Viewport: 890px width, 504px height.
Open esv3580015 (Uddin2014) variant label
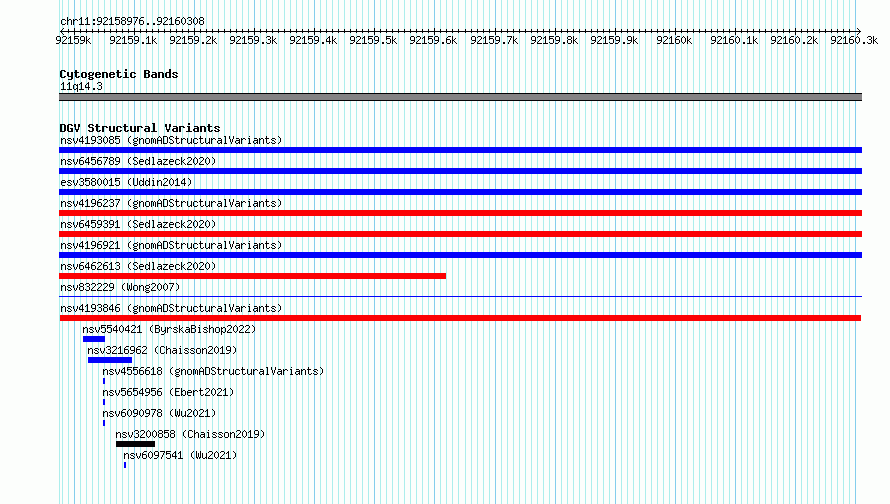tap(126, 182)
